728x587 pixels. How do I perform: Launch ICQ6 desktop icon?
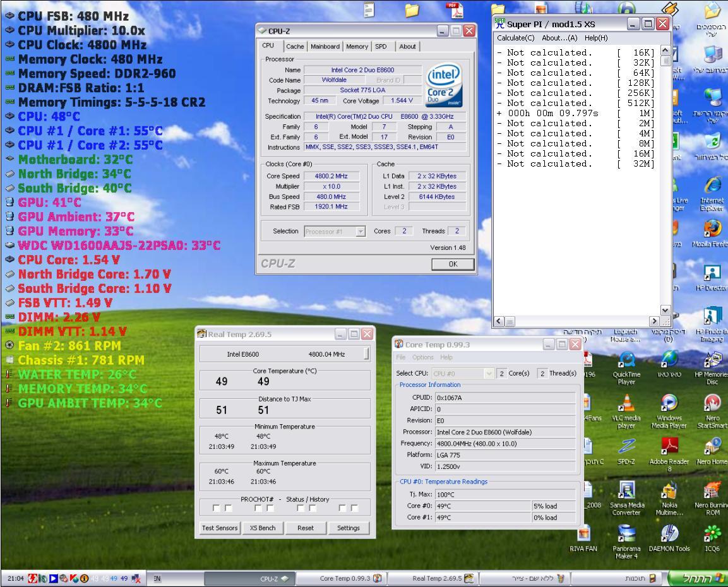(712, 538)
